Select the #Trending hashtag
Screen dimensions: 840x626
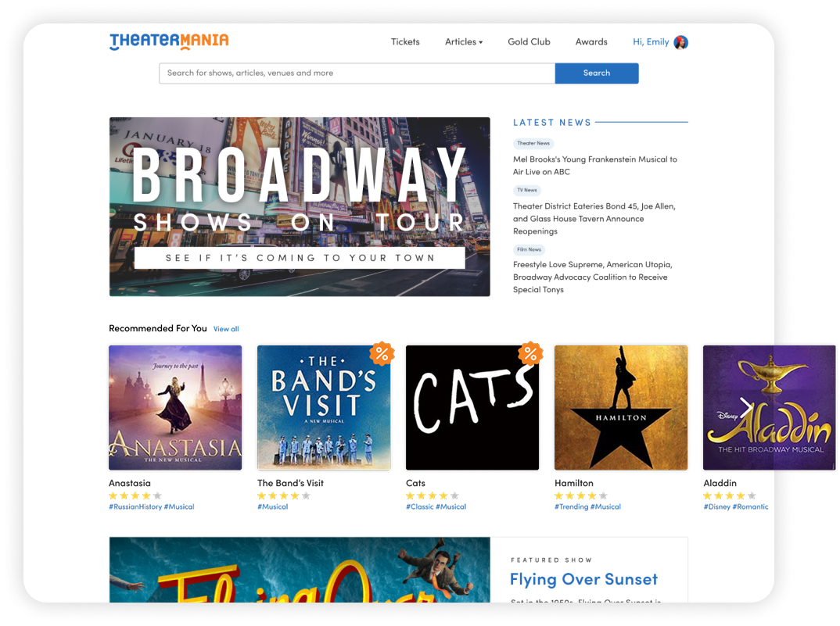(x=571, y=506)
